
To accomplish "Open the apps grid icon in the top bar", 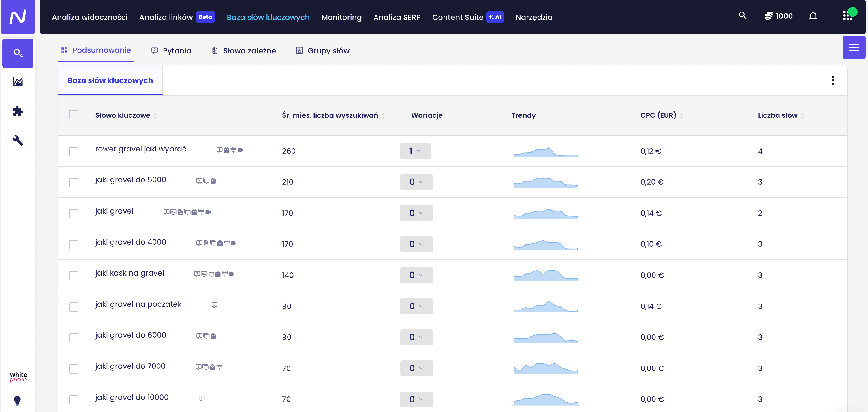I will 848,16.
